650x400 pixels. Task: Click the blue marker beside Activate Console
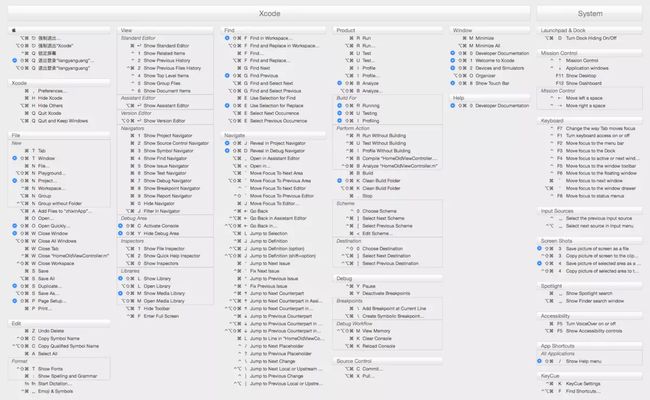click(x=120, y=226)
